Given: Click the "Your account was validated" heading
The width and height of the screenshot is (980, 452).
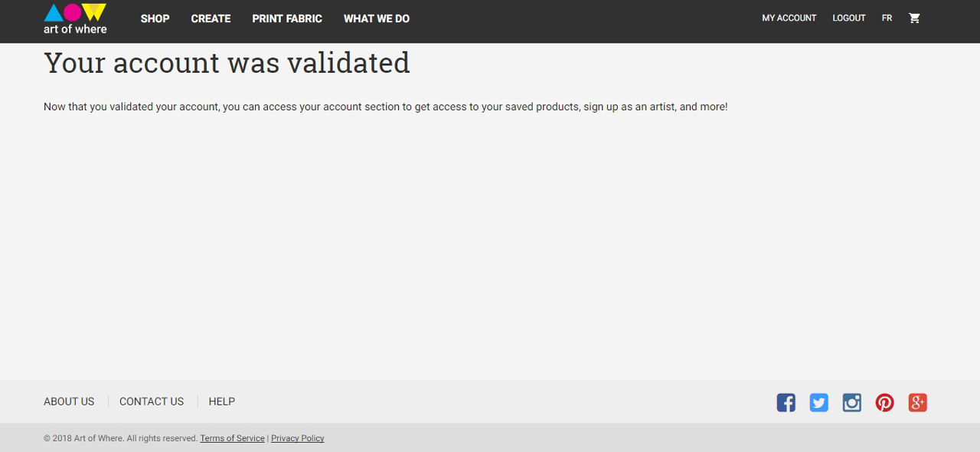Looking at the screenshot, I should 227,63.
